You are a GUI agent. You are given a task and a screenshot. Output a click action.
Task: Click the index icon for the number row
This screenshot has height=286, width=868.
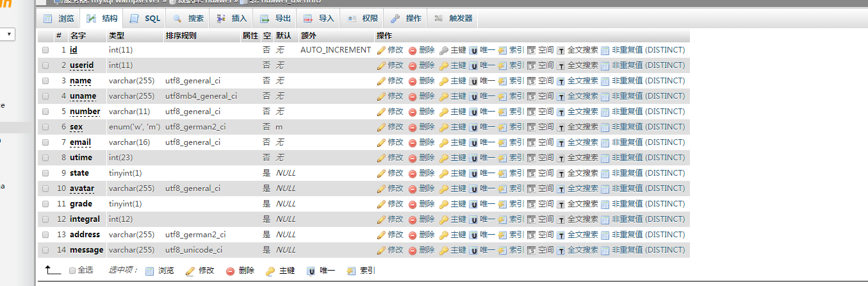click(502, 112)
